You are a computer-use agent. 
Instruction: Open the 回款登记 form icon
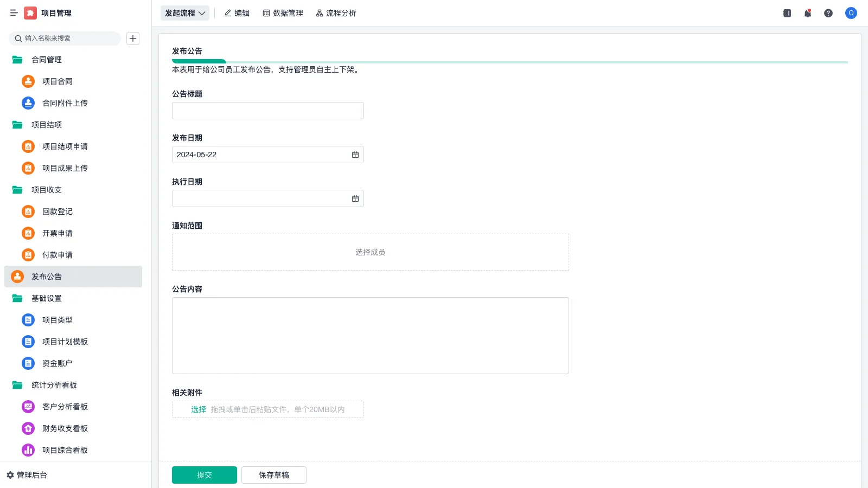tap(28, 211)
